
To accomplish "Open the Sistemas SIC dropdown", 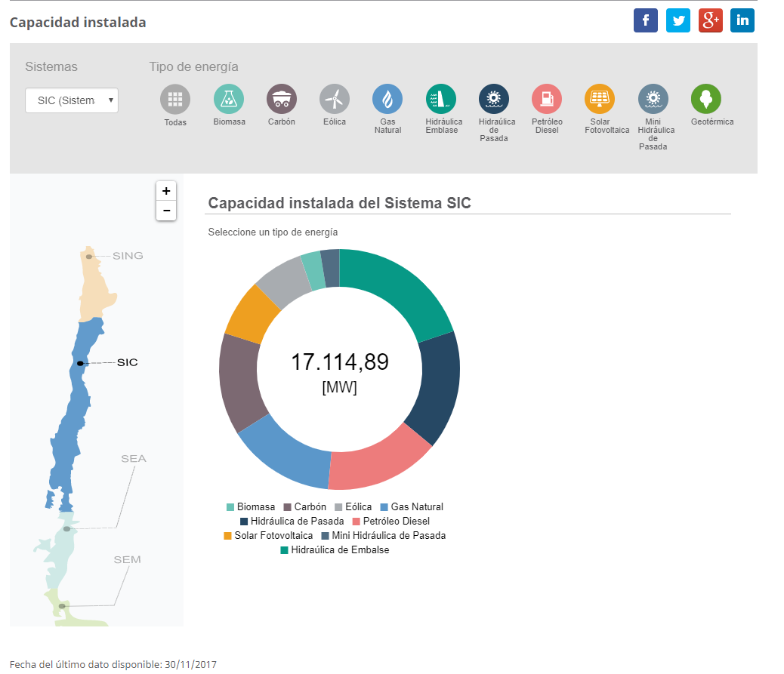I will 71,100.
